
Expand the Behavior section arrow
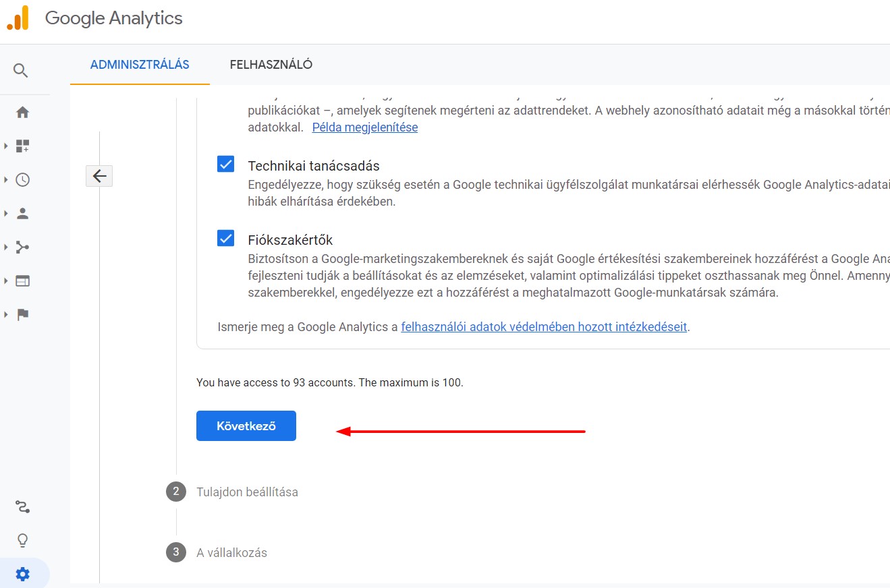pyautogui.click(x=5, y=281)
